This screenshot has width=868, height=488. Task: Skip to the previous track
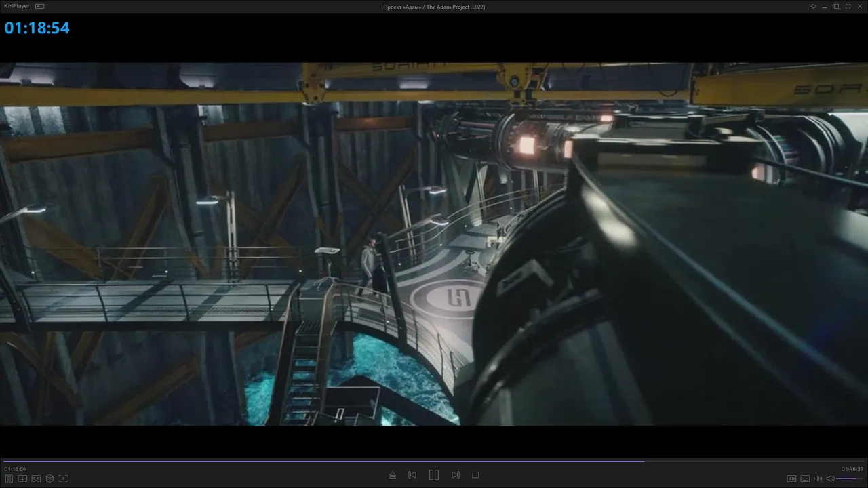tap(412, 475)
